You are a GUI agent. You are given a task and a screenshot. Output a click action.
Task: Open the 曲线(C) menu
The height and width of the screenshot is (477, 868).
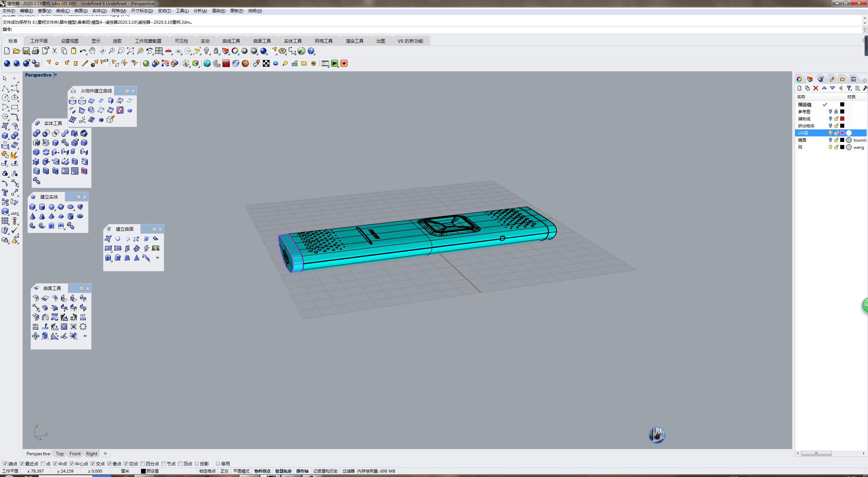[63, 11]
